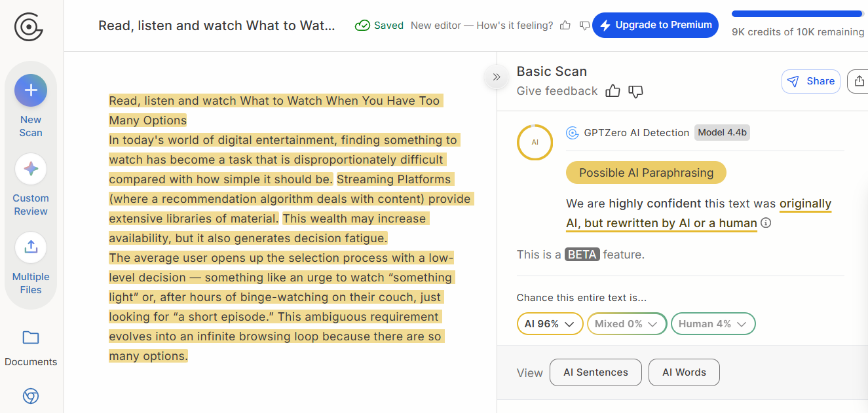868x413 pixels.
Task: Click the export icon beside Share
Action: 858,81
